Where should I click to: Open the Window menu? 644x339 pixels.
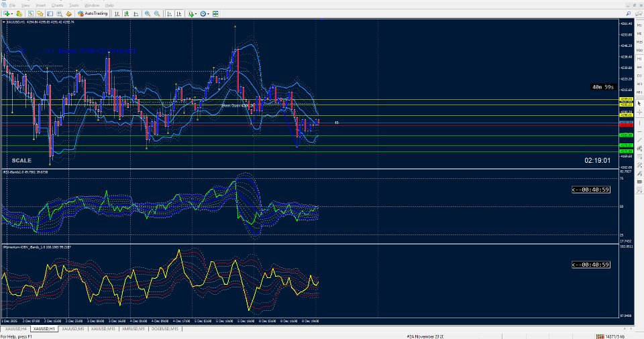[92, 5]
